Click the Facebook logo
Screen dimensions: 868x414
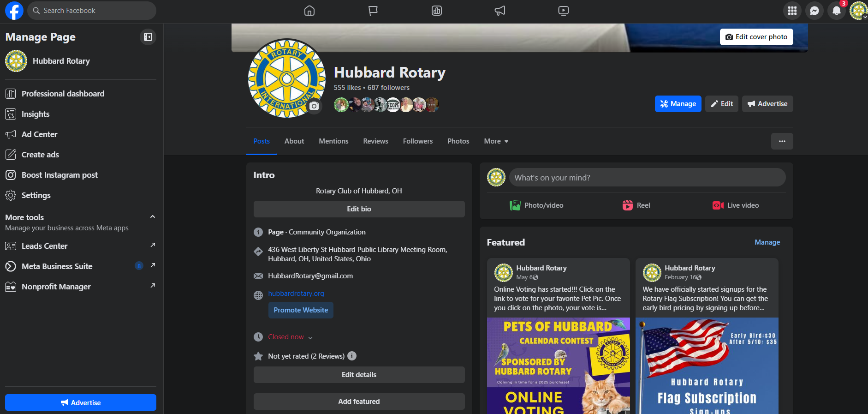coord(14,11)
